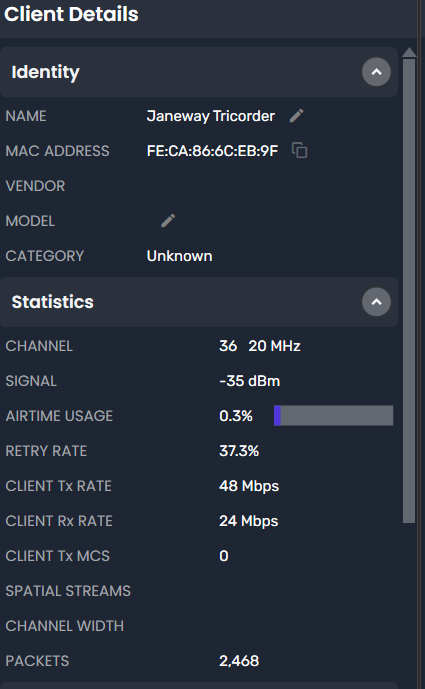The image size is (425, 689).
Task: Collapse the Identity section chevron
Action: [x=376, y=72]
